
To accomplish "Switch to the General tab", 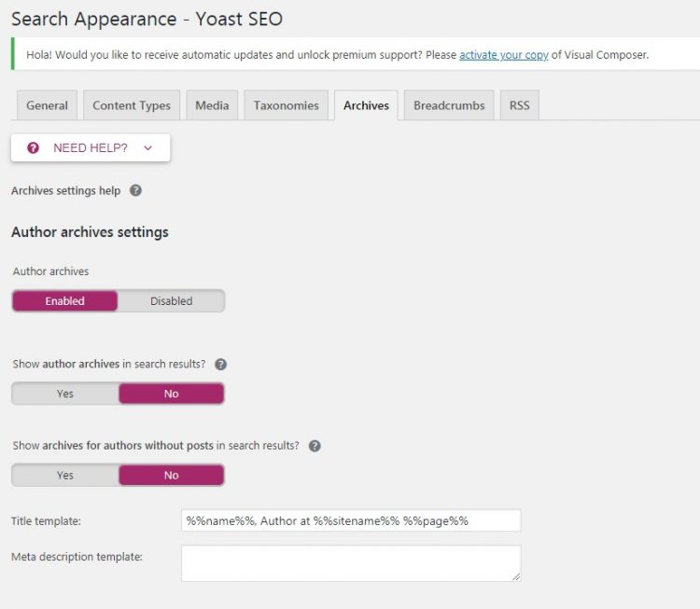I will click(x=47, y=105).
